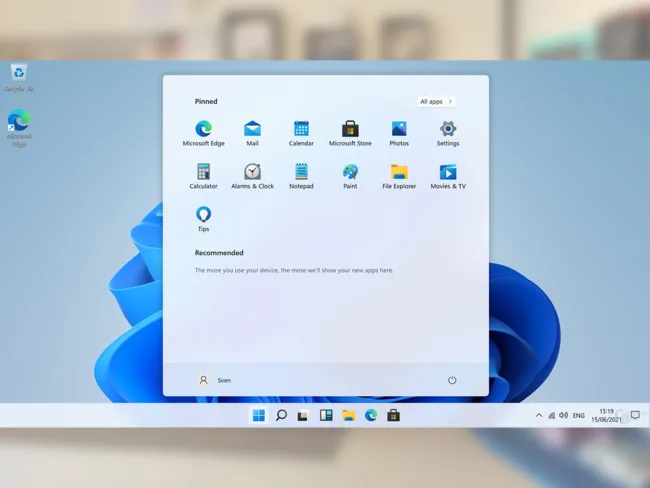Image resolution: width=650 pixels, height=488 pixels.
Task: Open the Widgets panel from the taskbar
Action: (326, 415)
